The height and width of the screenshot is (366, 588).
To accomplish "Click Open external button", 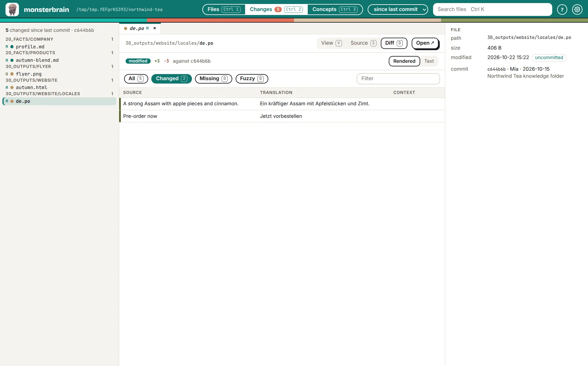I will (x=425, y=43).
